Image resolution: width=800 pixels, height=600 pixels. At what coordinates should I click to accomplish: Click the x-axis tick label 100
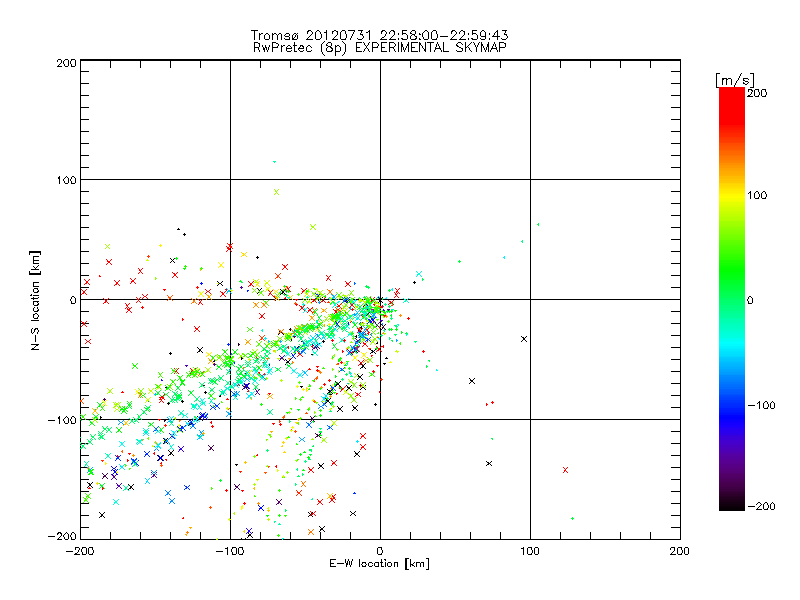[x=530, y=551]
